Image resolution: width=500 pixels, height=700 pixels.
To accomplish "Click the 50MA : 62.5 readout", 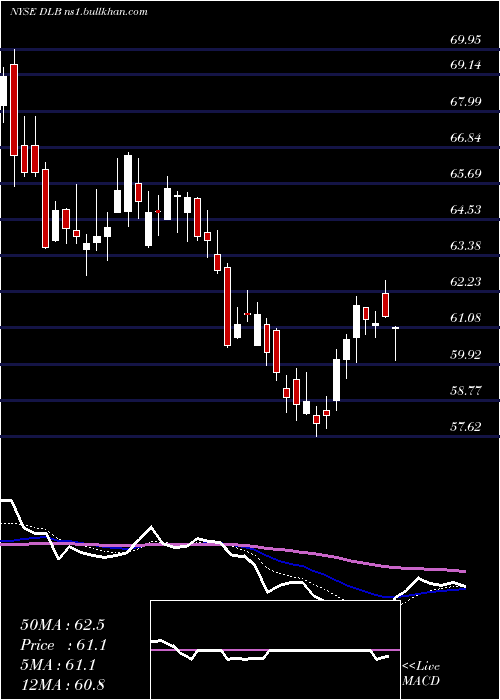I will 62,625.
